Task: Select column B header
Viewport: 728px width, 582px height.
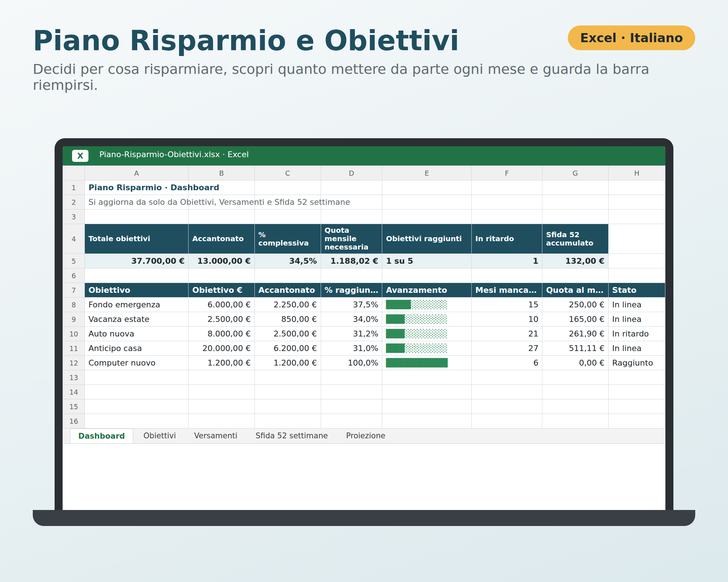Action: pyautogui.click(x=221, y=173)
